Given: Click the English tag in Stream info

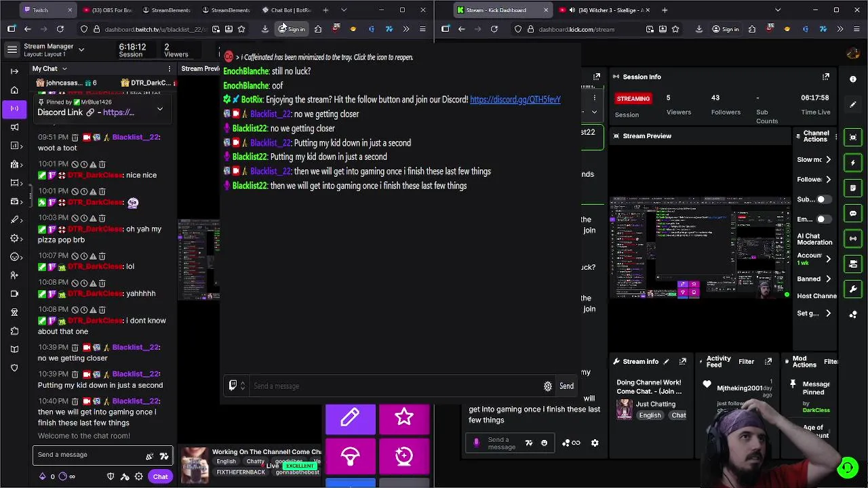Looking at the screenshot, I should [x=650, y=415].
